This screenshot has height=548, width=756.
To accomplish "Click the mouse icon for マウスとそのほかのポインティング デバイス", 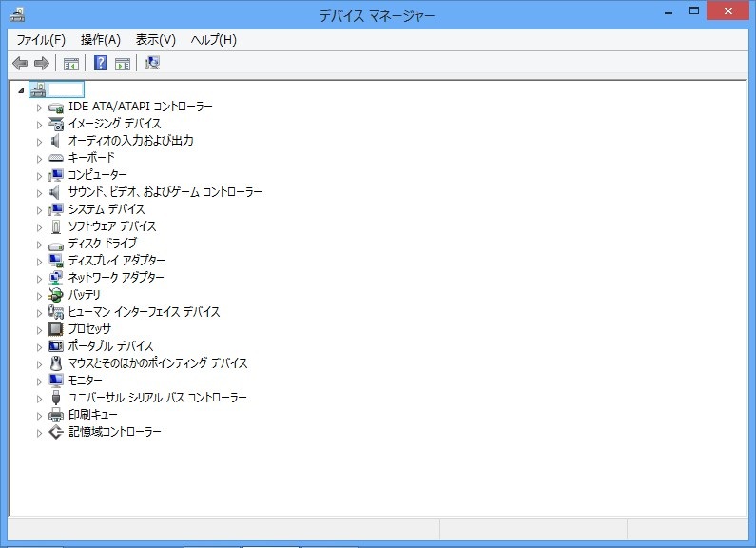I will tap(55, 363).
